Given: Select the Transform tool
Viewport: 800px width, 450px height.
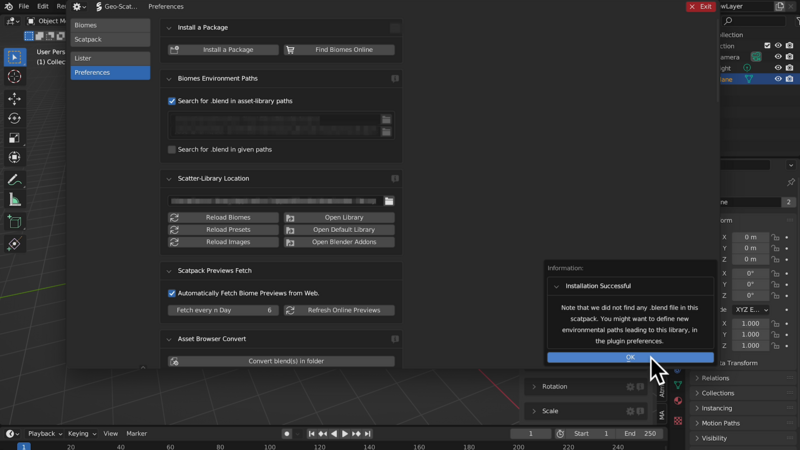Looking at the screenshot, I should point(14,158).
